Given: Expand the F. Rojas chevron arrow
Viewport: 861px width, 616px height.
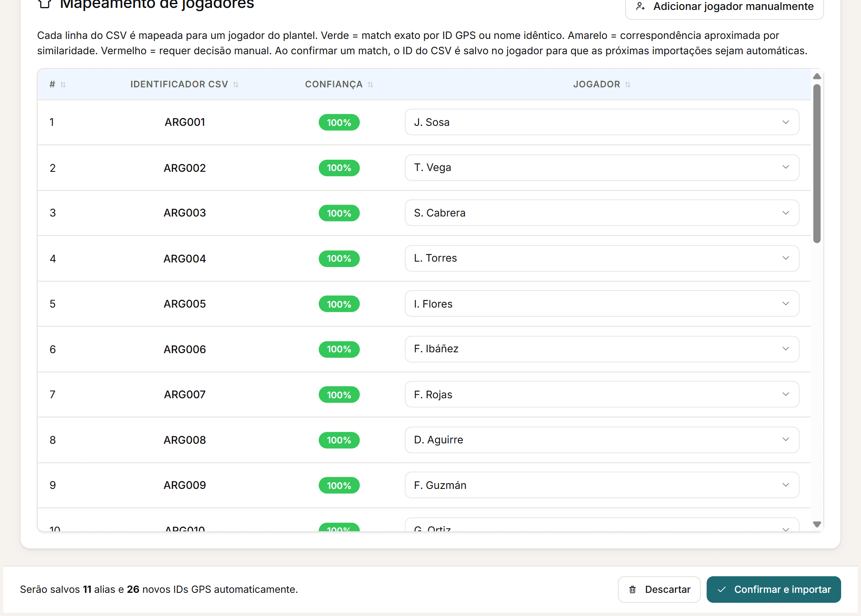Looking at the screenshot, I should 786,394.
